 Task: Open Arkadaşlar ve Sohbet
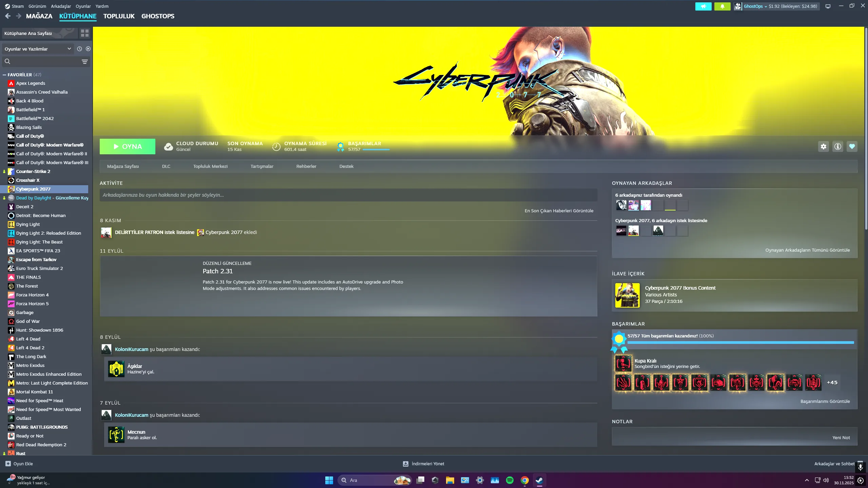coord(834,464)
